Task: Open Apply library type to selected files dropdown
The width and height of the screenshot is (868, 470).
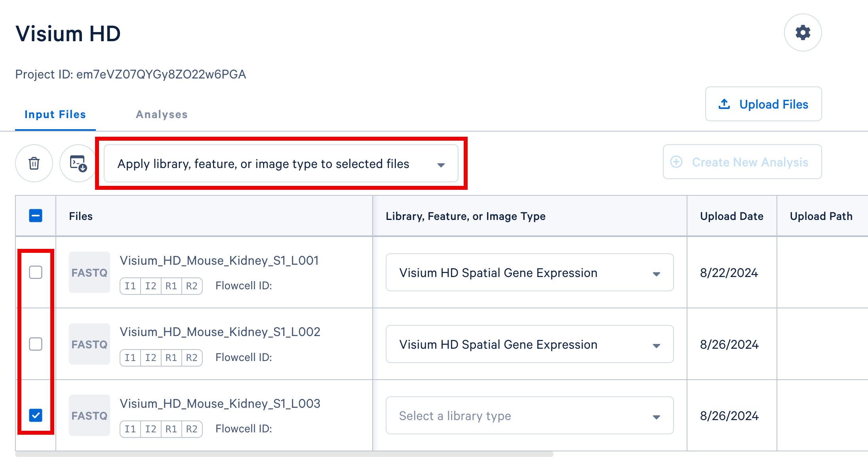Action: [281, 164]
